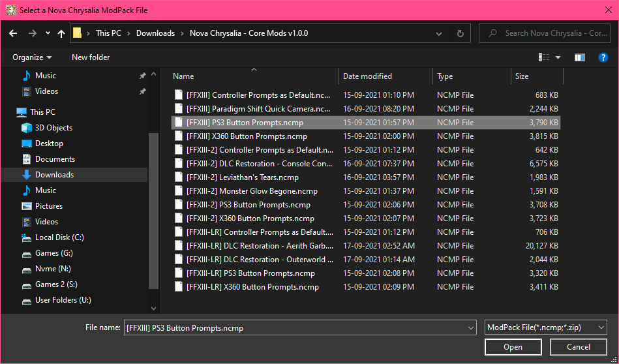Viewport: 619px width, 364px height.
Task: Select [FFXIII] X360 Button Prompts.ncmp file
Action: 366,136
